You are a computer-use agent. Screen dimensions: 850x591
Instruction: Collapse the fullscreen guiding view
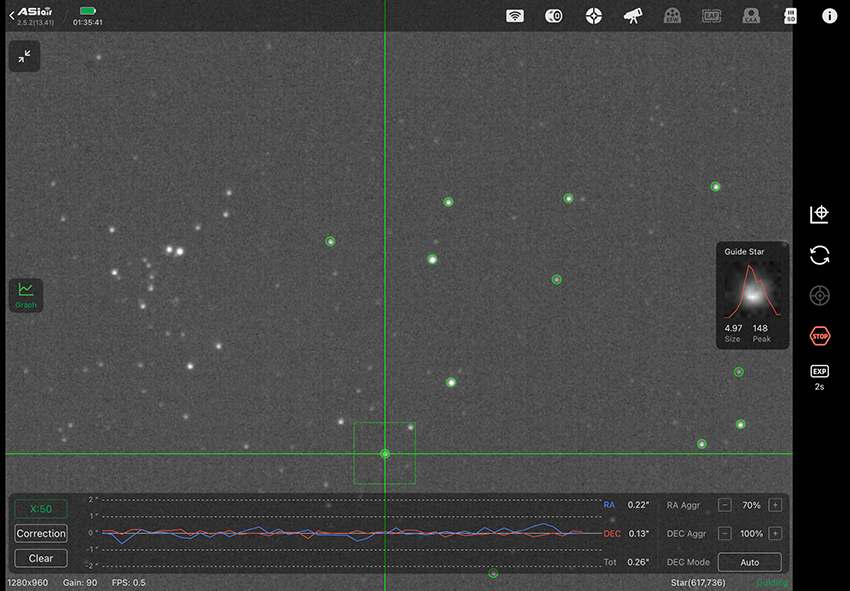click(x=24, y=56)
